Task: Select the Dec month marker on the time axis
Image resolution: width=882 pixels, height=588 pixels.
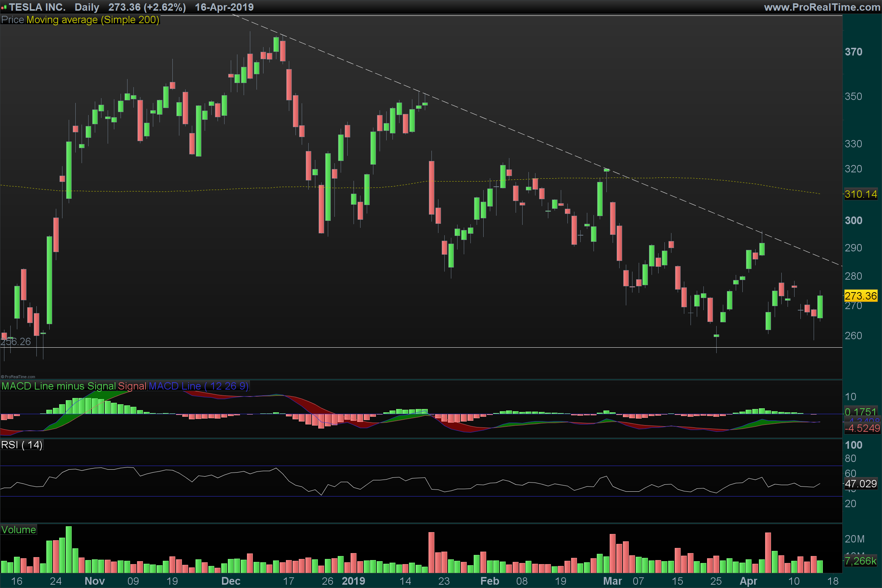Action: [x=231, y=581]
